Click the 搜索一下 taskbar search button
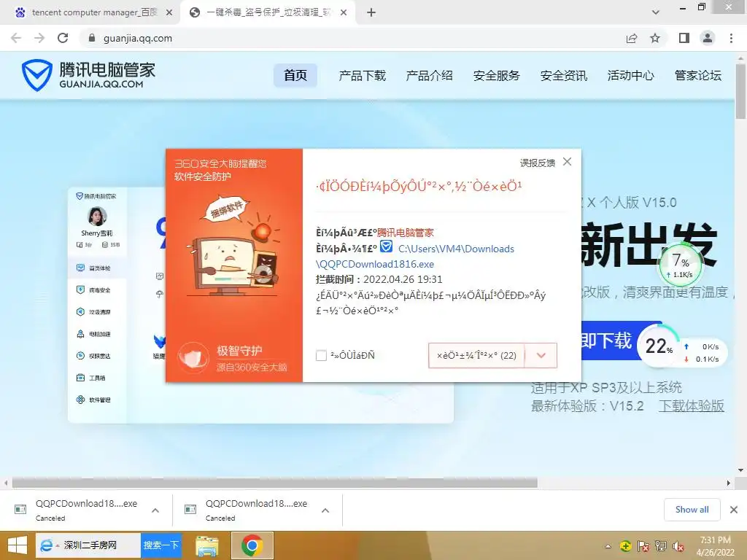 point(161,545)
